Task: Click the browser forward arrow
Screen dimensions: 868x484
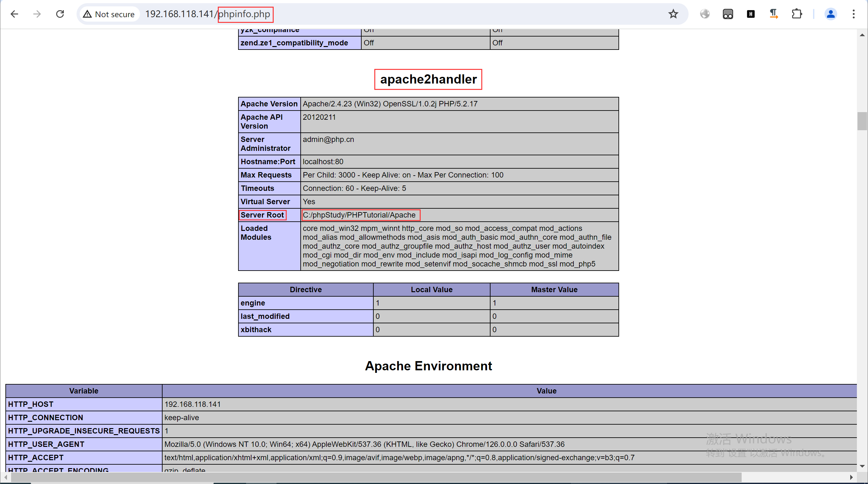Action: (37, 14)
